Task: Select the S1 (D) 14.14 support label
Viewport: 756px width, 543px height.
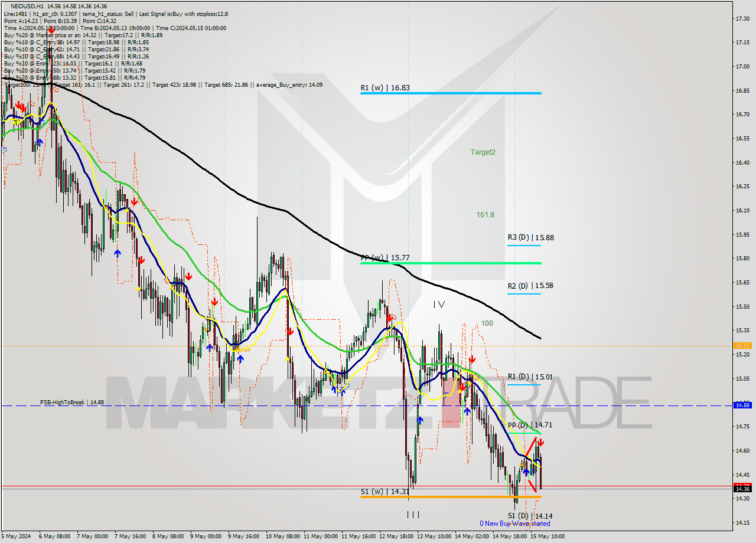Action: pyautogui.click(x=530, y=516)
